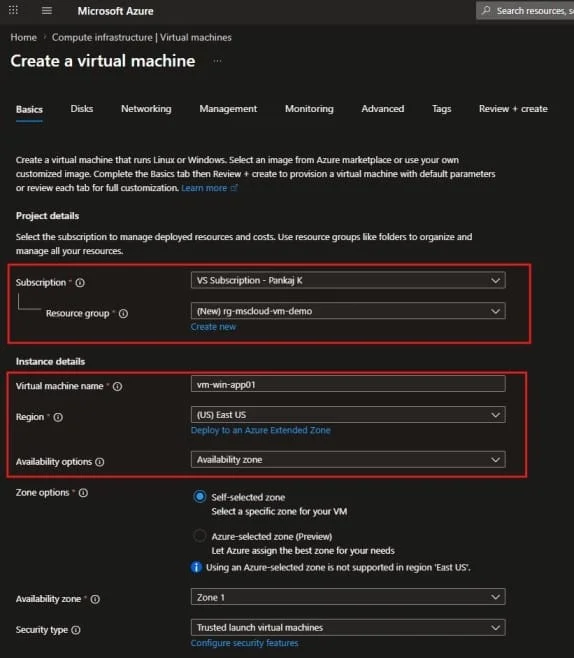Switch to the Management tab
The width and height of the screenshot is (574, 658).
pos(228,109)
